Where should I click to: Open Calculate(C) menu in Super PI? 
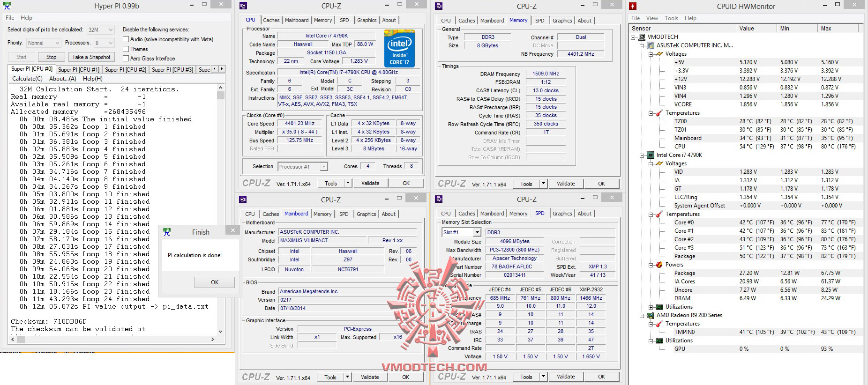(27, 79)
